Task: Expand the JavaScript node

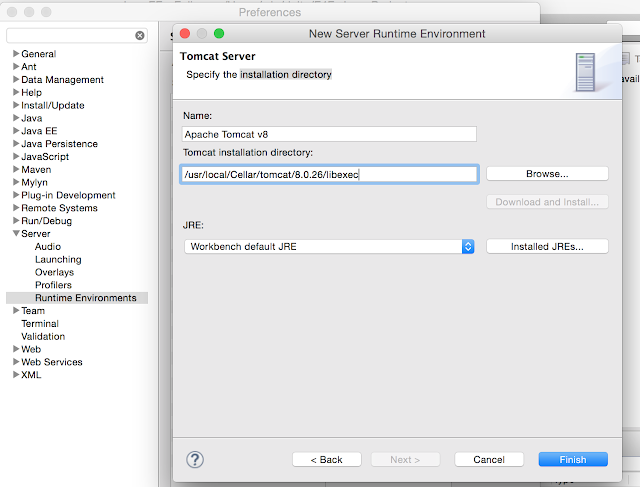Action: 16,156
